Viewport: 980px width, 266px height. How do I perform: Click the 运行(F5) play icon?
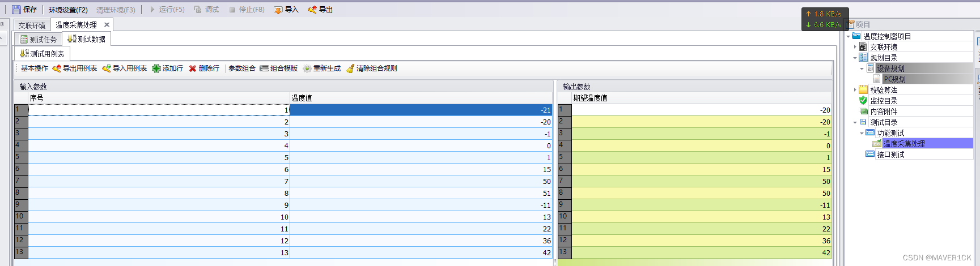point(152,10)
